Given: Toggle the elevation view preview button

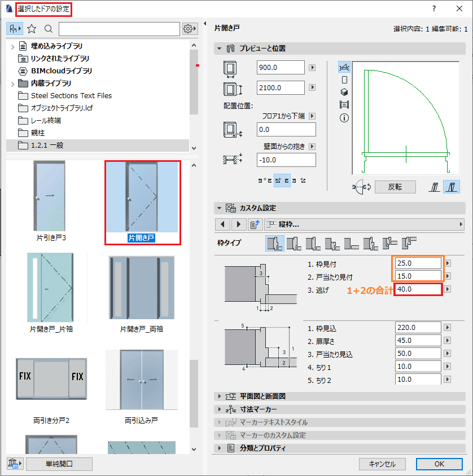Looking at the screenshot, I should pos(344,80).
